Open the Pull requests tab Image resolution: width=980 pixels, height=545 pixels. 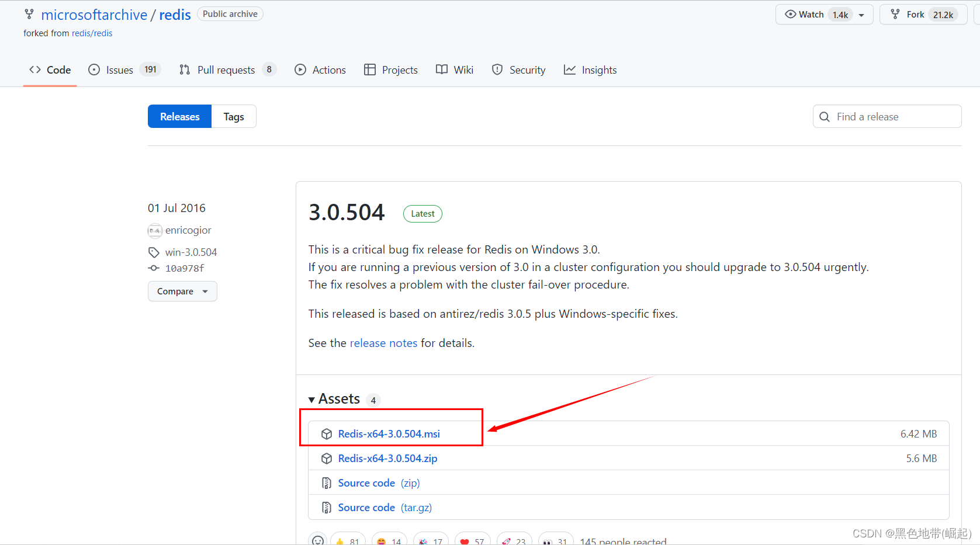226,70
